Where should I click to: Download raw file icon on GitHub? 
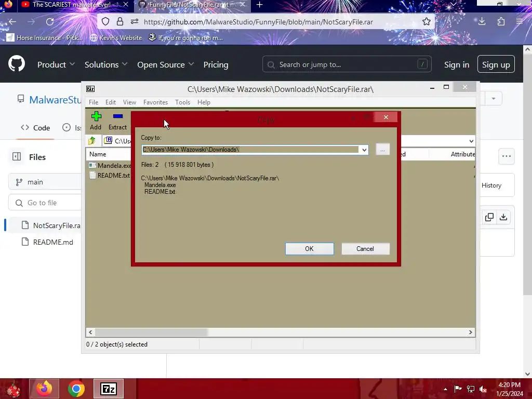coord(503,217)
